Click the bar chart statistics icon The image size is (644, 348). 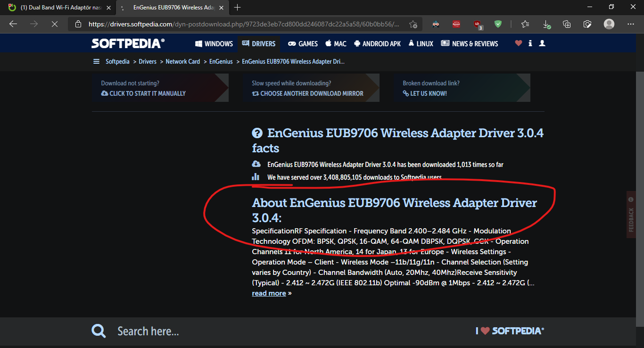tap(256, 177)
